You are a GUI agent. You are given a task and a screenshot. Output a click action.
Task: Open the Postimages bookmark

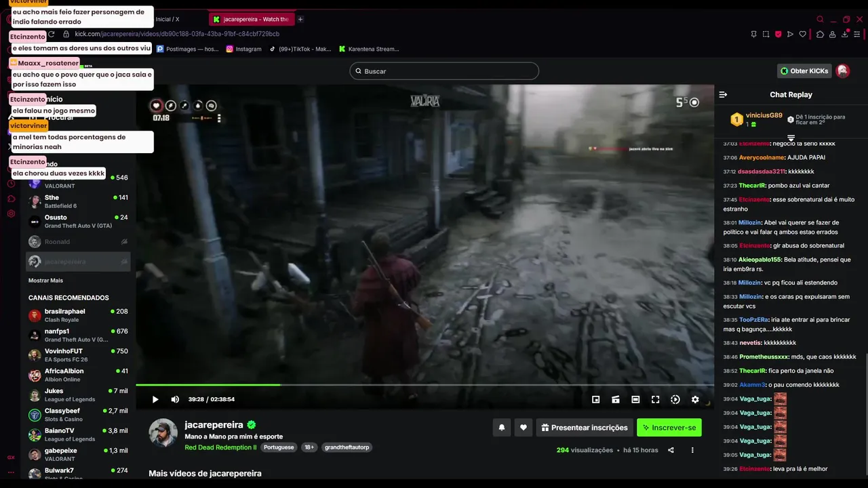click(x=188, y=49)
